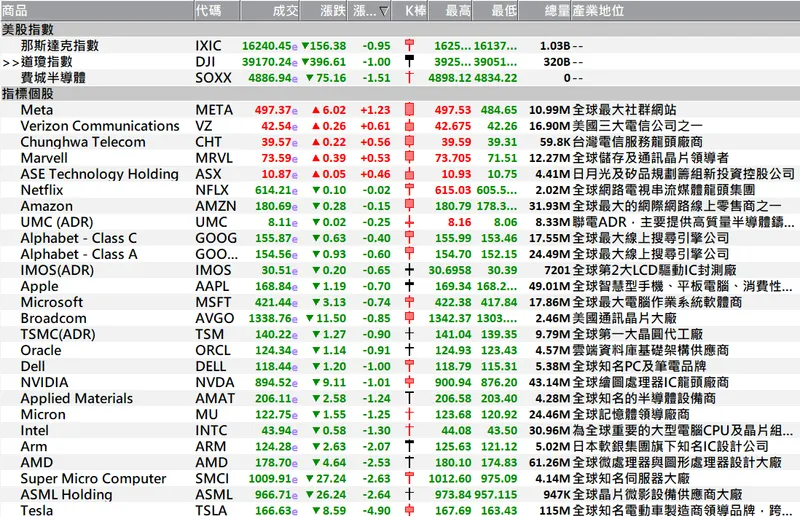The height and width of the screenshot is (517, 800).
Task: Click the candlestick icon for ASX
Action: point(409,174)
